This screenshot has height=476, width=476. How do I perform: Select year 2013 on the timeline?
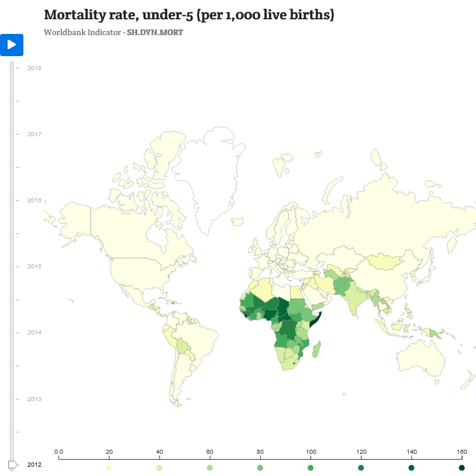(x=35, y=399)
